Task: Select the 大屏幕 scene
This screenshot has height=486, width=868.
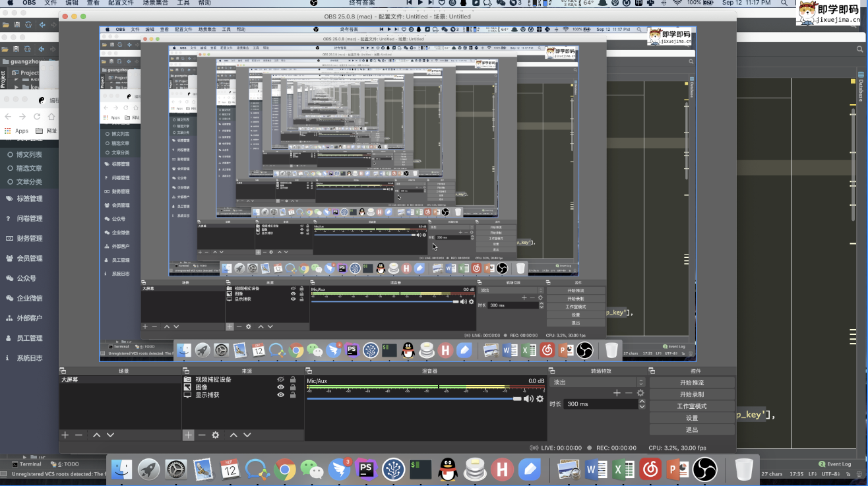Action: [120, 380]
